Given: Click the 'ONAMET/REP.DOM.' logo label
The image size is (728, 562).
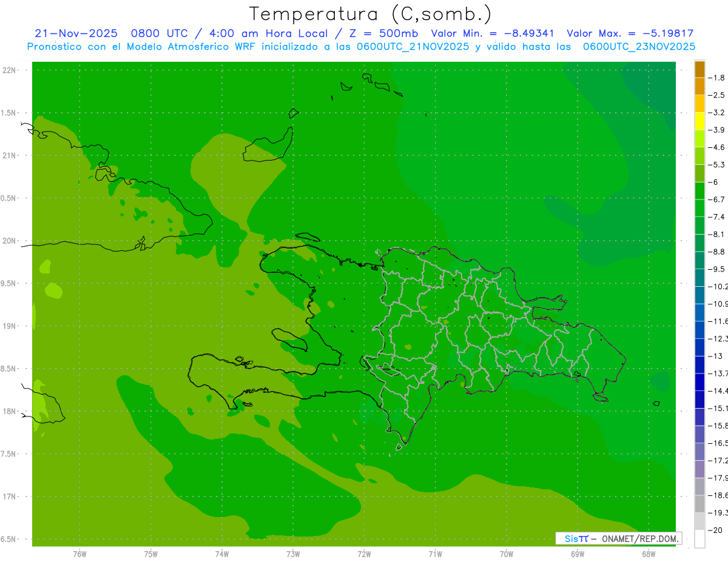Looking at the screenshot, I should coord(641,538).
